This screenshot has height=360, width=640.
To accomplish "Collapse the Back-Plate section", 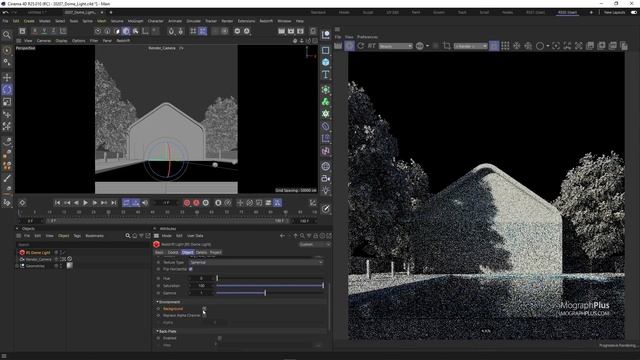I will [x=158, y=331].
